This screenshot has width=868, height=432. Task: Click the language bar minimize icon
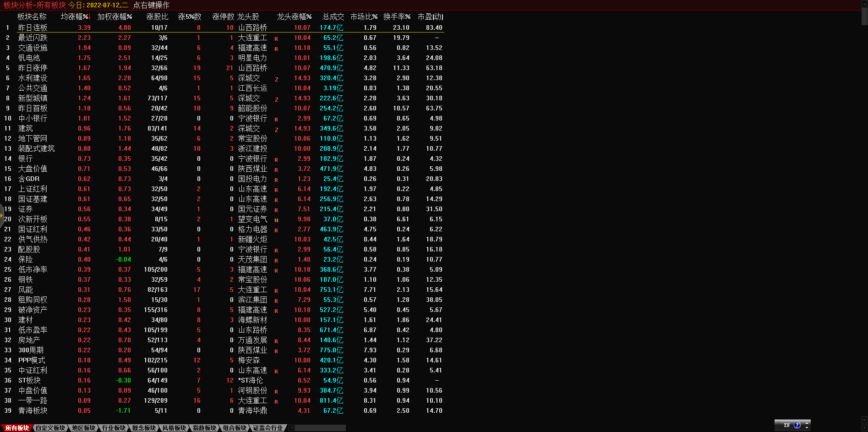[x=807, y=422]
